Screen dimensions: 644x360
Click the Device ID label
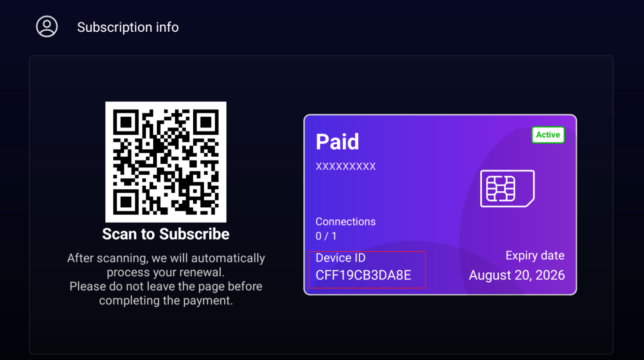(340, 258)
